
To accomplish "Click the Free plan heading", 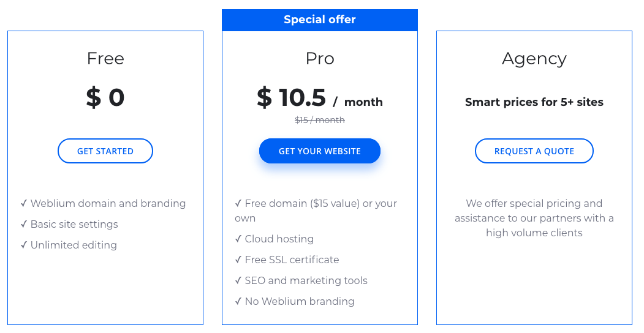I will tap(105, 59).
